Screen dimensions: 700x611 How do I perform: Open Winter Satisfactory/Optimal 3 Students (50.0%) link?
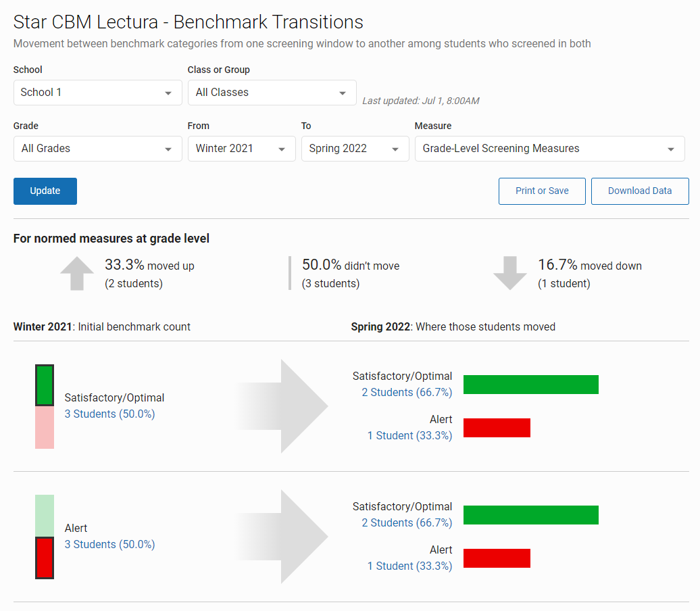click(110, 414)
